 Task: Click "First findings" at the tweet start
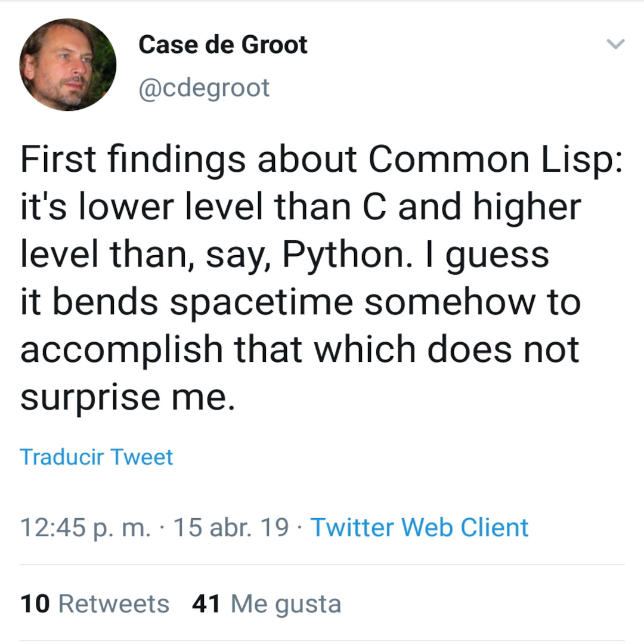tap(133, 160)
